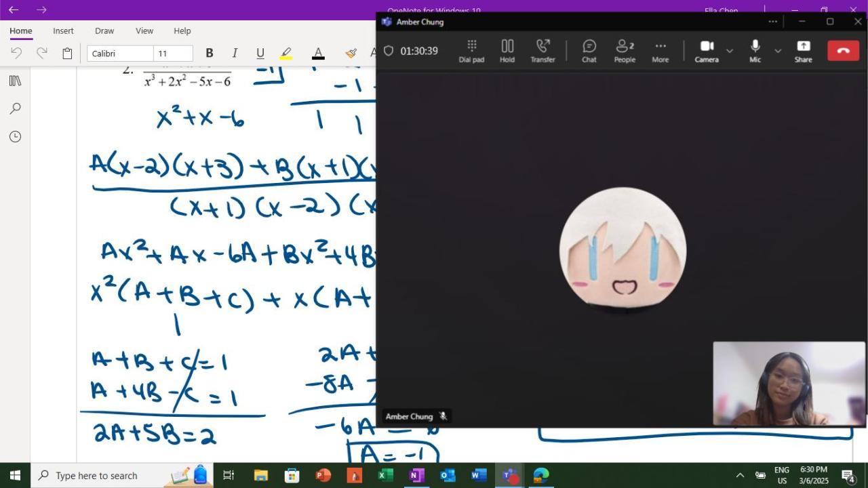Open Word from the taskbar
Screen dimensions: 868x488
pos(479,475)
